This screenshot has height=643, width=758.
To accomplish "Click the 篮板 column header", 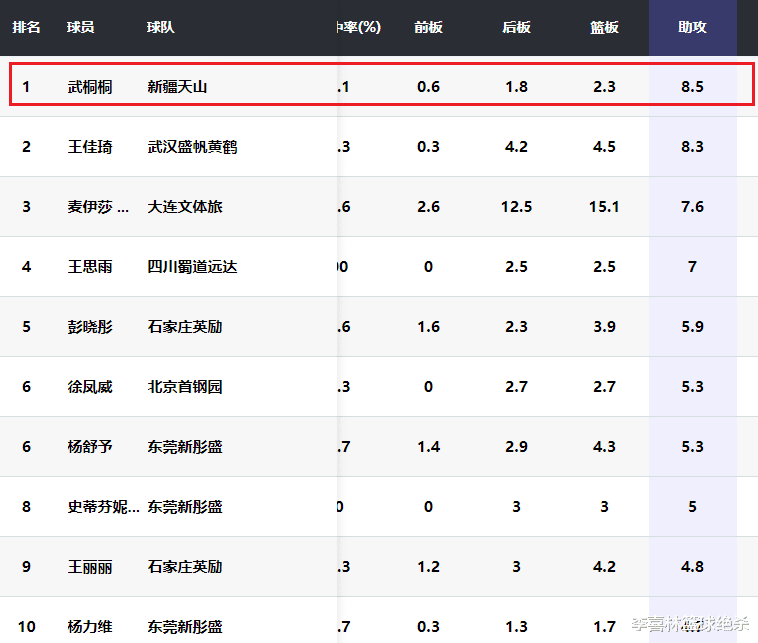I will [x=604, y=27].
